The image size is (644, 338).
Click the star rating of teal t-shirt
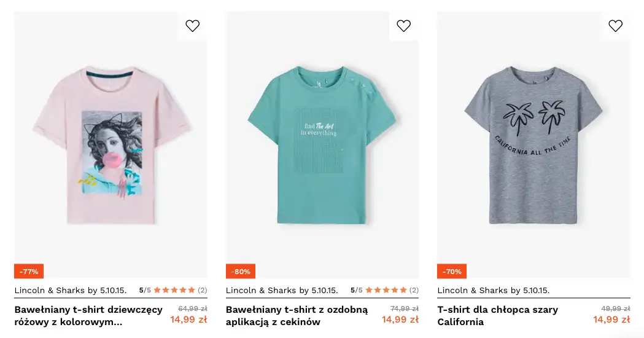(x=386, y=290)
